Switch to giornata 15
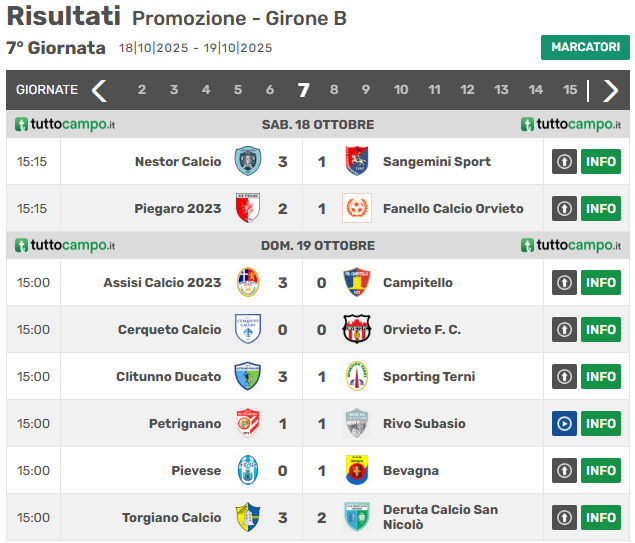Viewport: 635px width, 543px height. click(570, 90)
